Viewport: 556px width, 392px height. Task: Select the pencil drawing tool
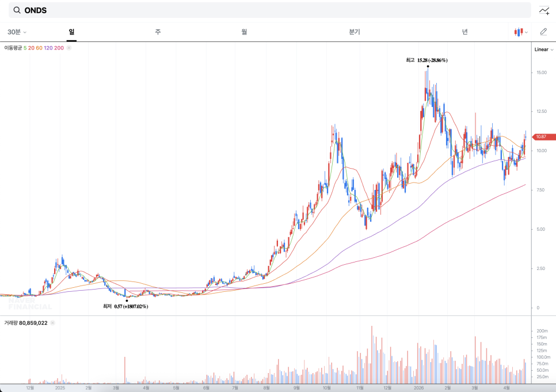[543, 32]
